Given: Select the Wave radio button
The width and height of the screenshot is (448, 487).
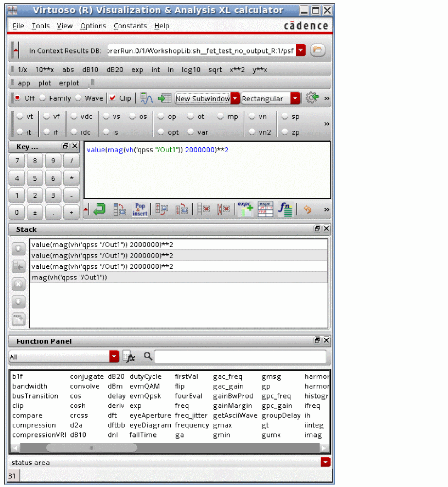Looking at the screenshot, I should pos(78,98).
